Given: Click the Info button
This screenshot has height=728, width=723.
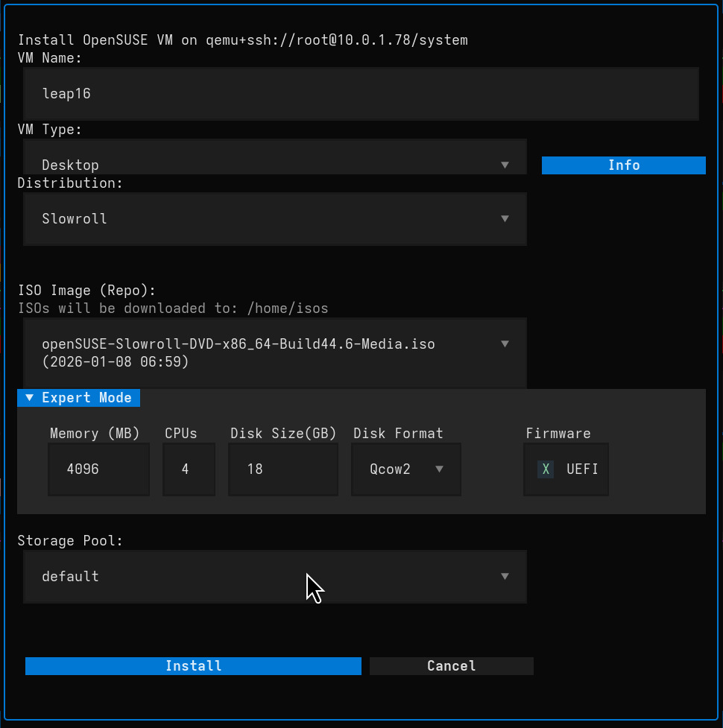Looking at the screenshot, I should [623, 165].
